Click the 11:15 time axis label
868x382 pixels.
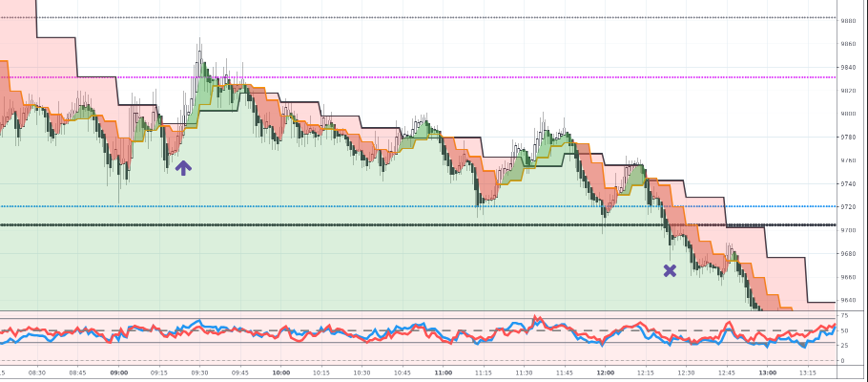(x=484, y=372)
